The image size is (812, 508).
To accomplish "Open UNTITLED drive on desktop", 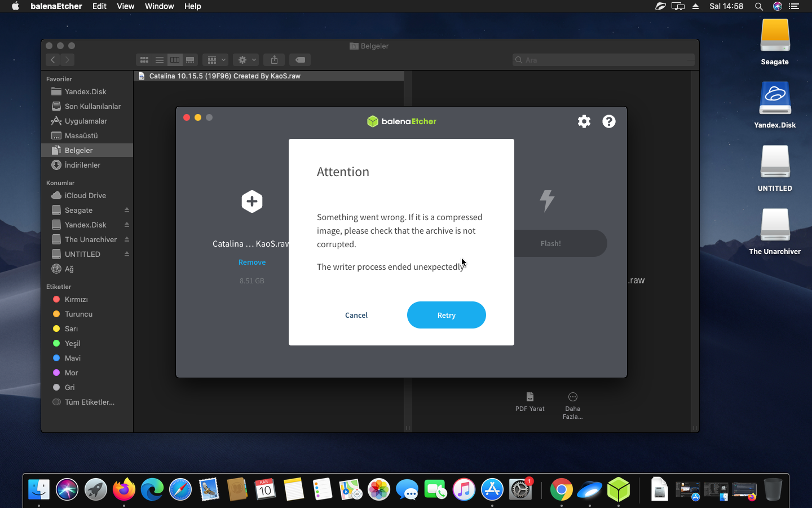I will [775, 168].
